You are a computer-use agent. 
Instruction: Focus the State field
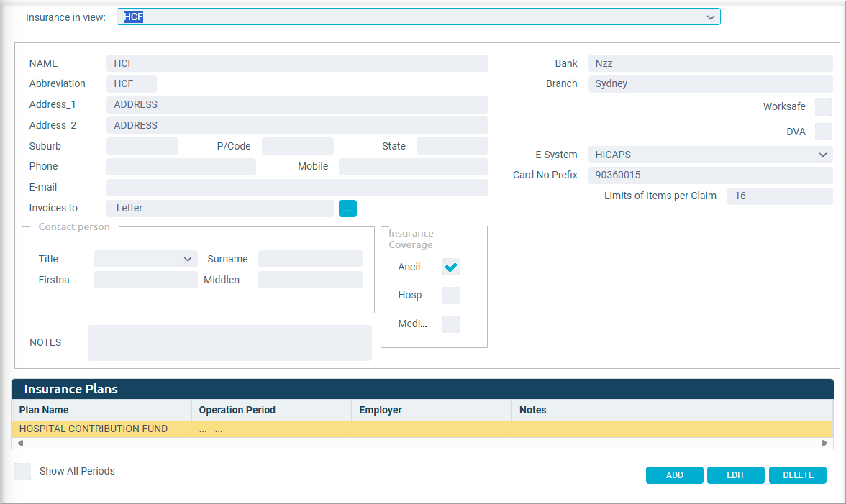click(452, 146)
